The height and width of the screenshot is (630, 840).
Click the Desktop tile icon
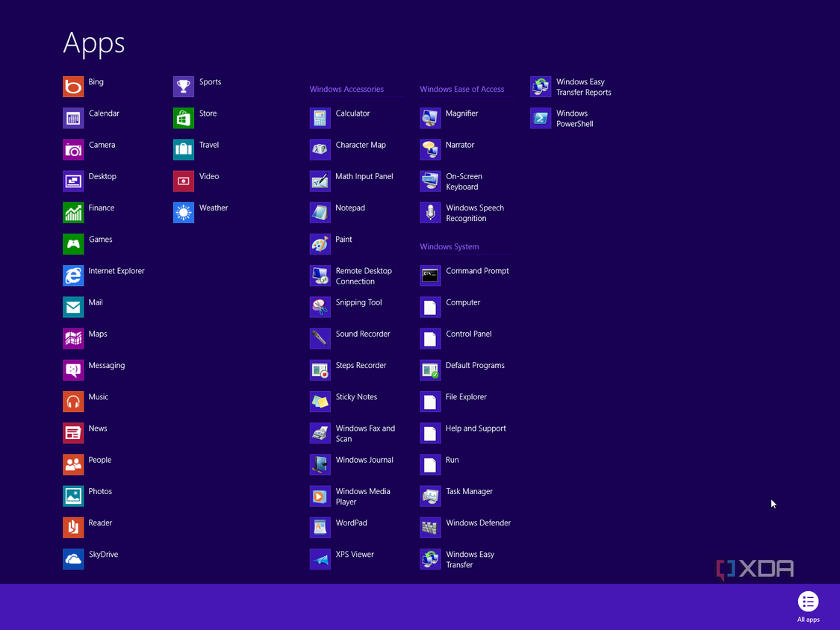coord(73,181)
